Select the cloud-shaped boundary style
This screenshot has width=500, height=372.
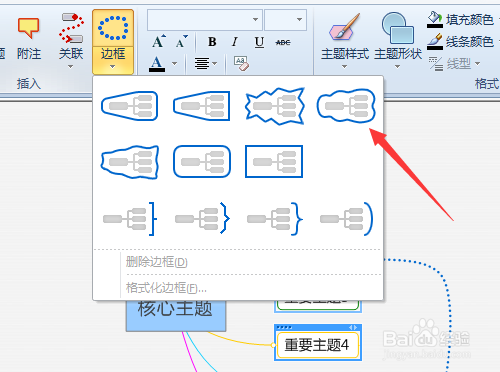tap(346, 106)
